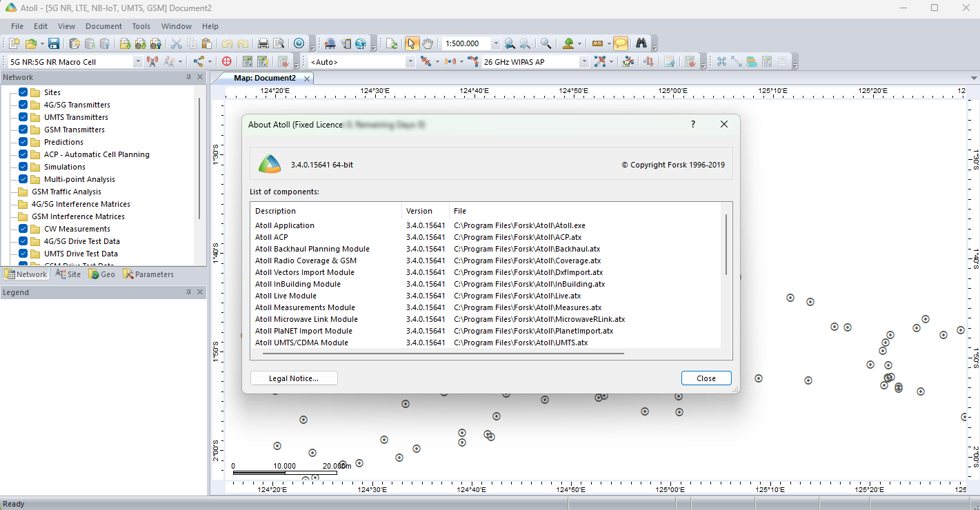
Task: Toggle the Multi-point Analysis checkbox
Action: pos(23,179)
